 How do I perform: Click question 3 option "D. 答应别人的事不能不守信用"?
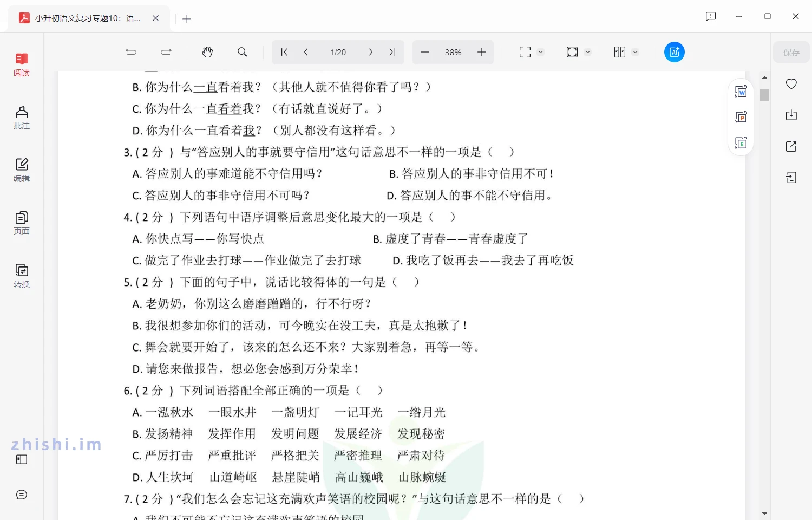[469, 196]
